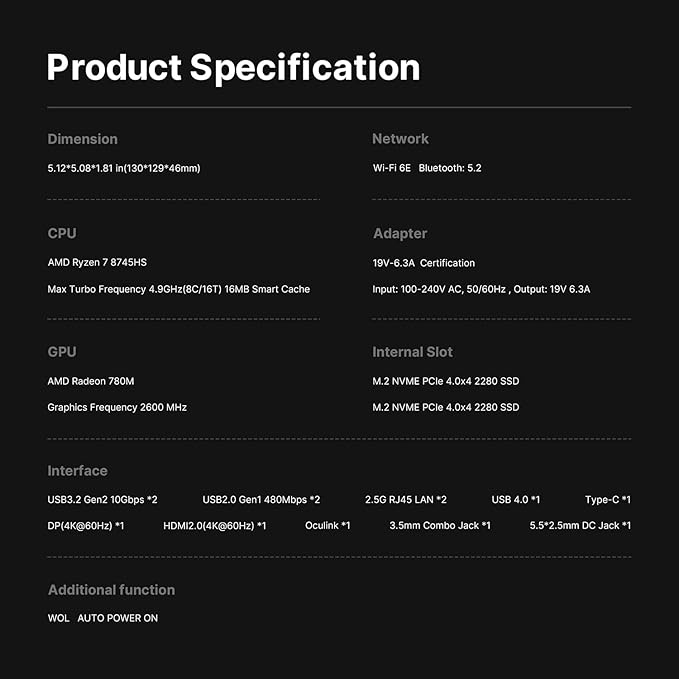The image size is (679, 679).
Task: Click HDMI2.0(4K@60Hz) *1 entry
Action: tap(214, 525)
